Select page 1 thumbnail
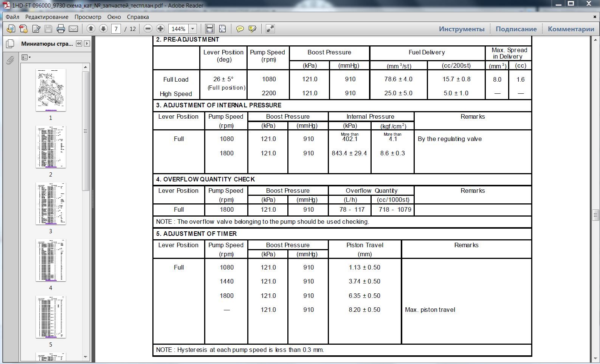 51,90
